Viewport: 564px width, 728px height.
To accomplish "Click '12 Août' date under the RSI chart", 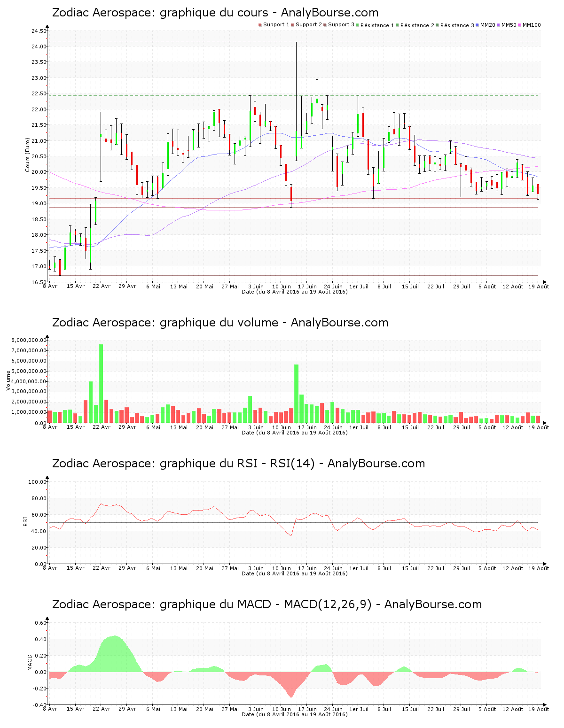I will point(513,568).
